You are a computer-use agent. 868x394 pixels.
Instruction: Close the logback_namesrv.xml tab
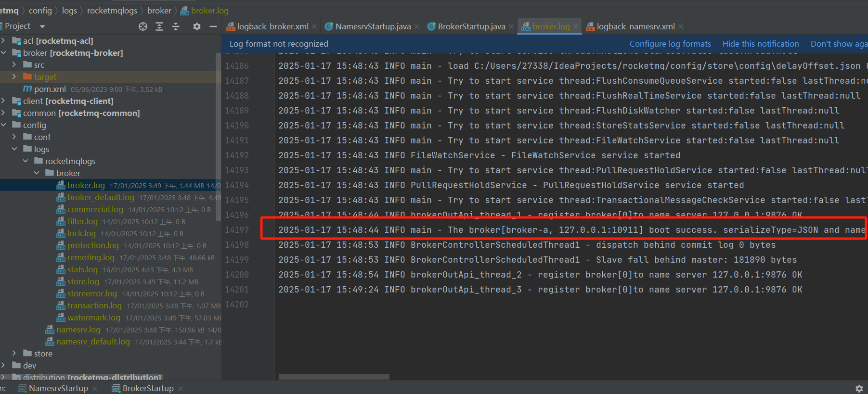click(x=681, y=26)
